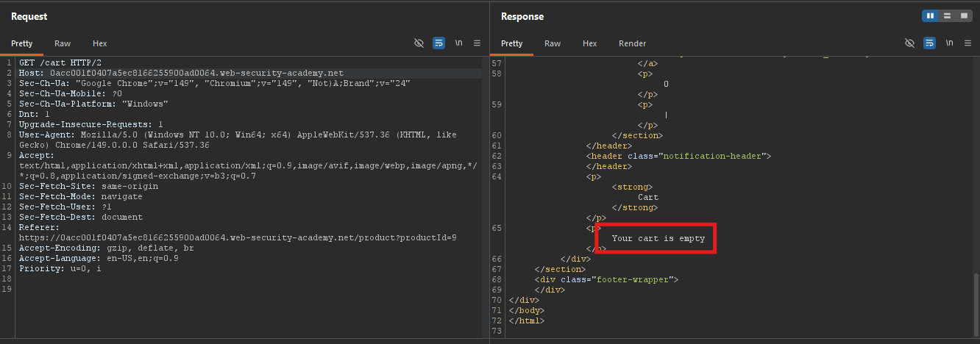
Task: Toggle hidden characters icon in Request pane
Action: point(419,43)
